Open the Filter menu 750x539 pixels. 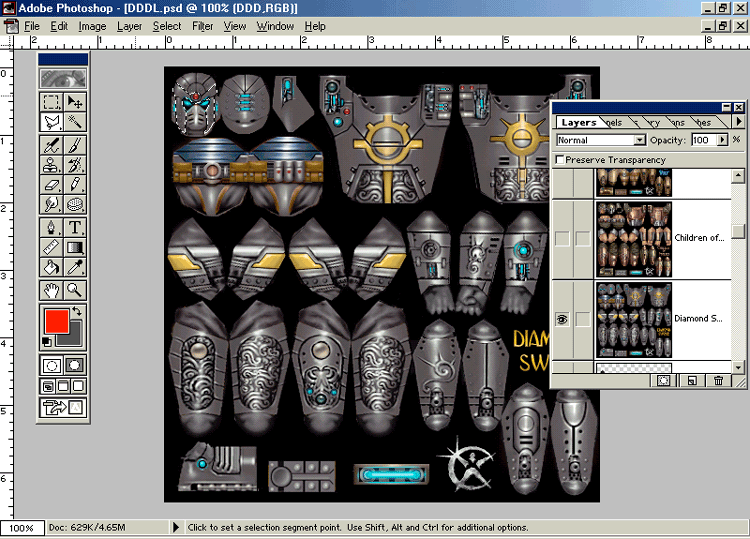coord(202,26)
